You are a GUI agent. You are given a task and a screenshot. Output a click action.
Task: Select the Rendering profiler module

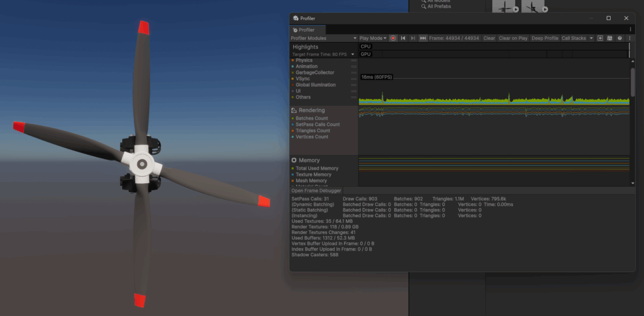coord(311,110)
